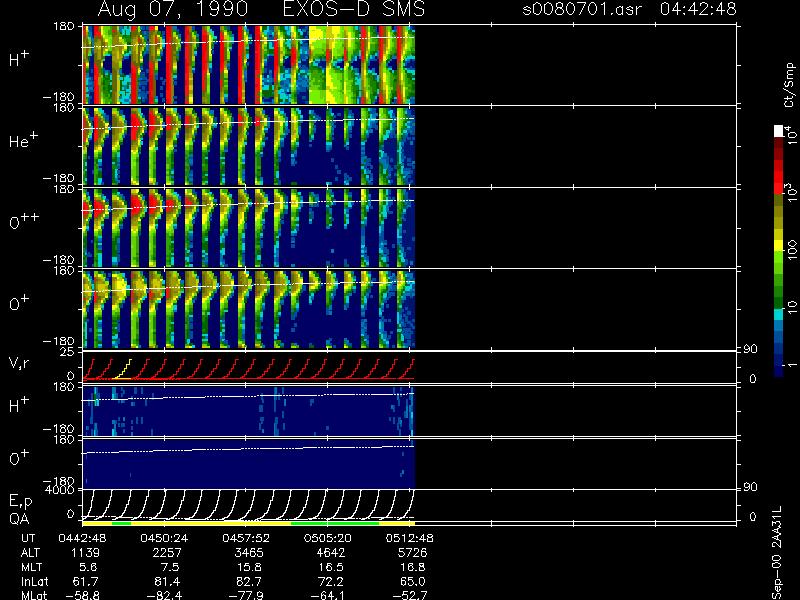800x600 pixels.
Task: Click MLT value "16.5"
Action: point(332,567)
